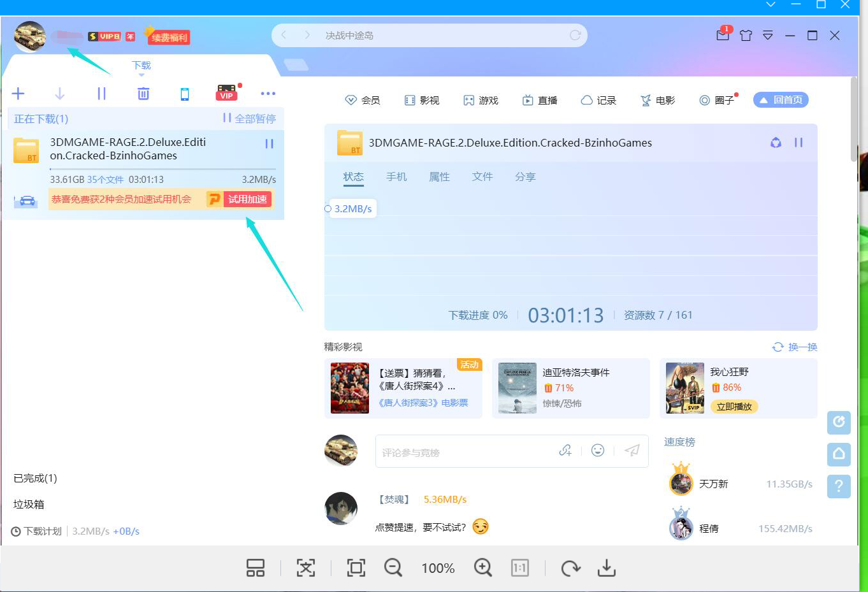Click the shirt skin/theme icon in titlebar
The width and height of the screenshot is (868, 592).
pos(746,36)
